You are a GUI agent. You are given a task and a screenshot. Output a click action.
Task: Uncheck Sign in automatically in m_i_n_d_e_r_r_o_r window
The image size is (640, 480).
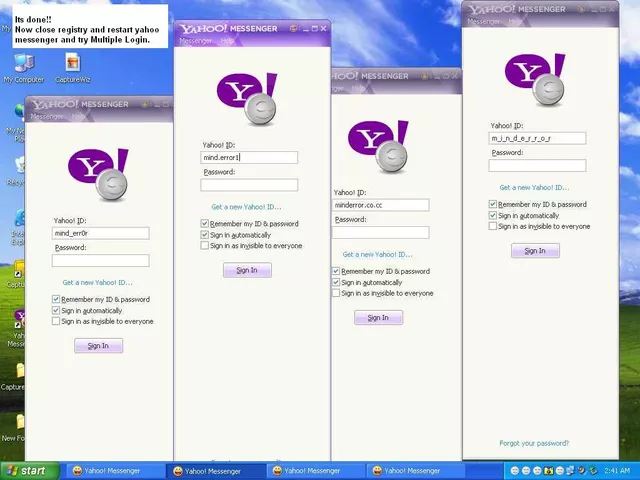click(x=493, y=216)
